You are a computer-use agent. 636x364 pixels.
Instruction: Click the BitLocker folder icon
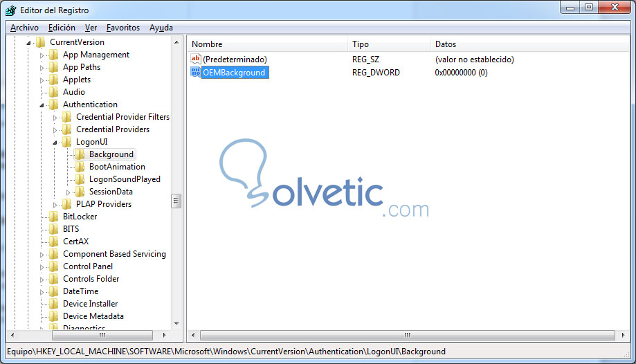pyautogui.click(x=53, y=217)
